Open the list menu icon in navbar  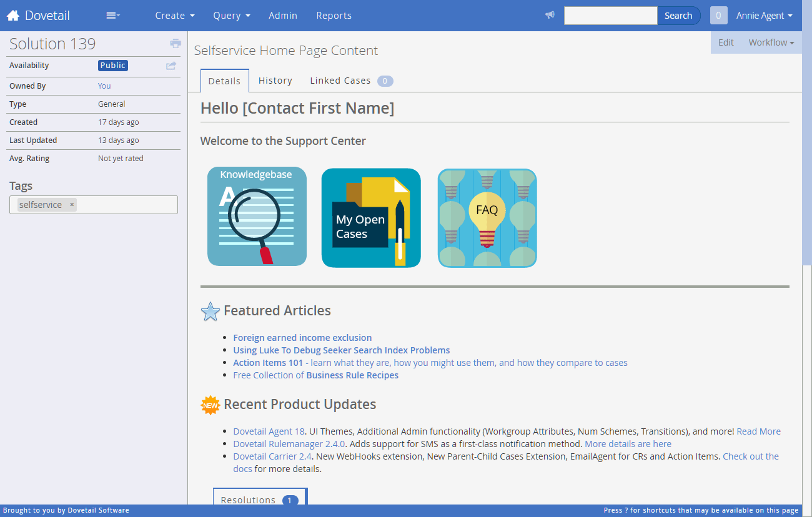[113, 16]
